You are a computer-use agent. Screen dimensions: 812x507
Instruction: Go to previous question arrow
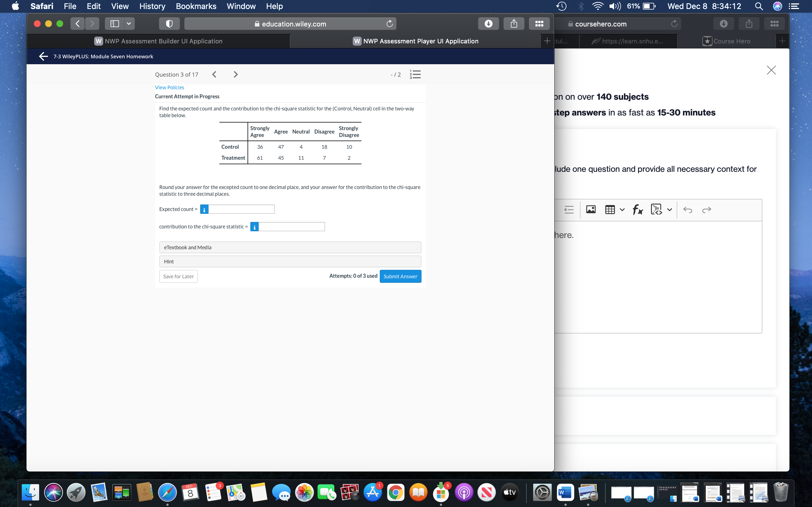click(x=214, y=74)
